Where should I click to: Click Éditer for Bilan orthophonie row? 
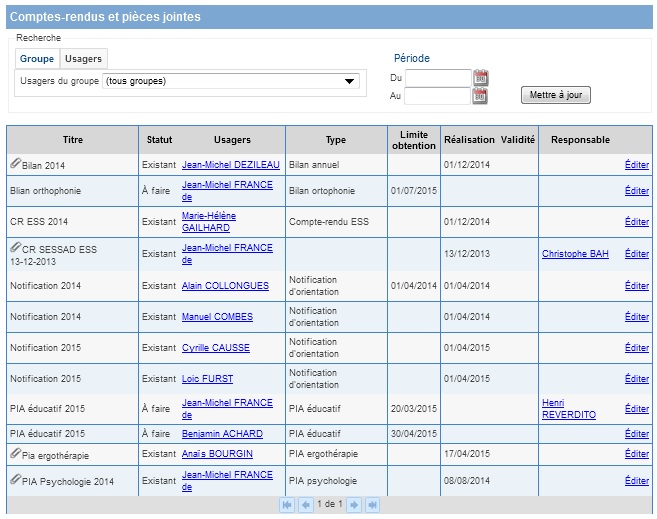click(636, 191)
